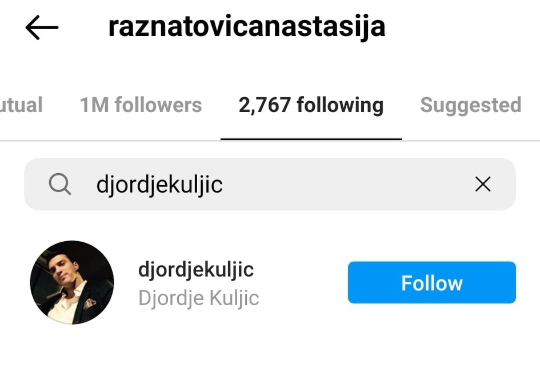This screenshot has width=540, height=392.
Task: Follow the djordjekuljic account
Action: (432, 282)
